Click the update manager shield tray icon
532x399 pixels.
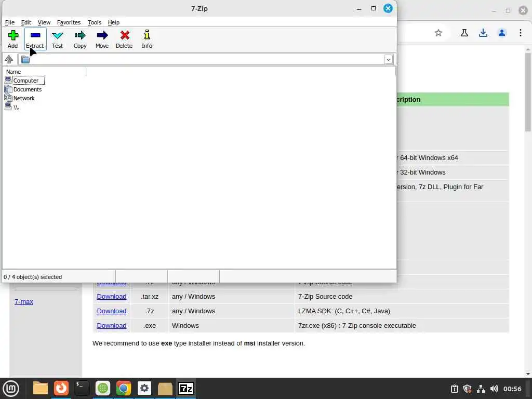(467, 389)
